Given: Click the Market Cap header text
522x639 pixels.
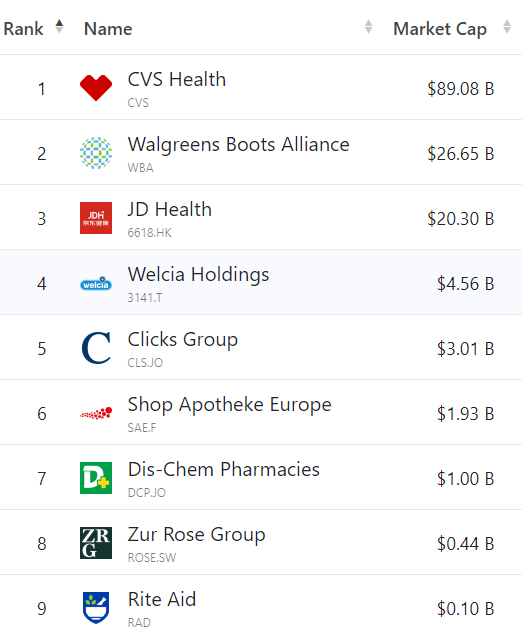Looking at the screenshot, I should [x=440, y=29].
